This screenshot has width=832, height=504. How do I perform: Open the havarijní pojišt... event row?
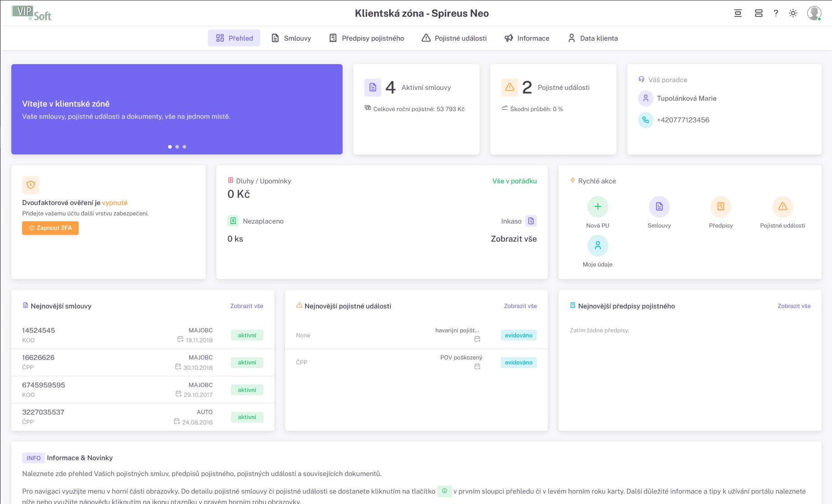(416, 336)
